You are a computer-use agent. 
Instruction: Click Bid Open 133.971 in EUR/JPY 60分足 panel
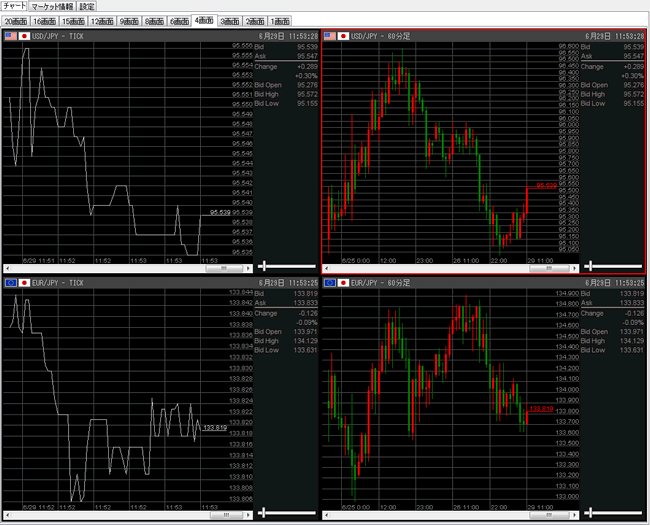tap(632, 332)
